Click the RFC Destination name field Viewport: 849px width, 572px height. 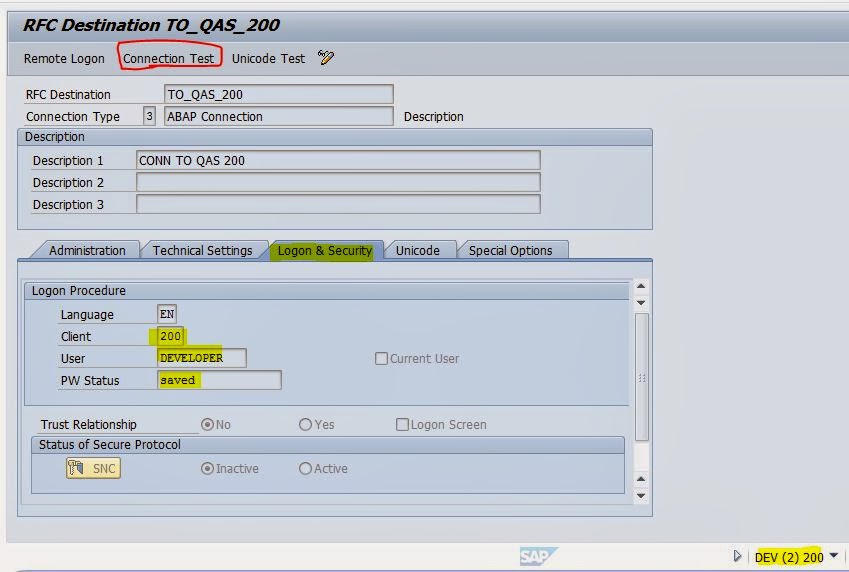tap(278, 94)
